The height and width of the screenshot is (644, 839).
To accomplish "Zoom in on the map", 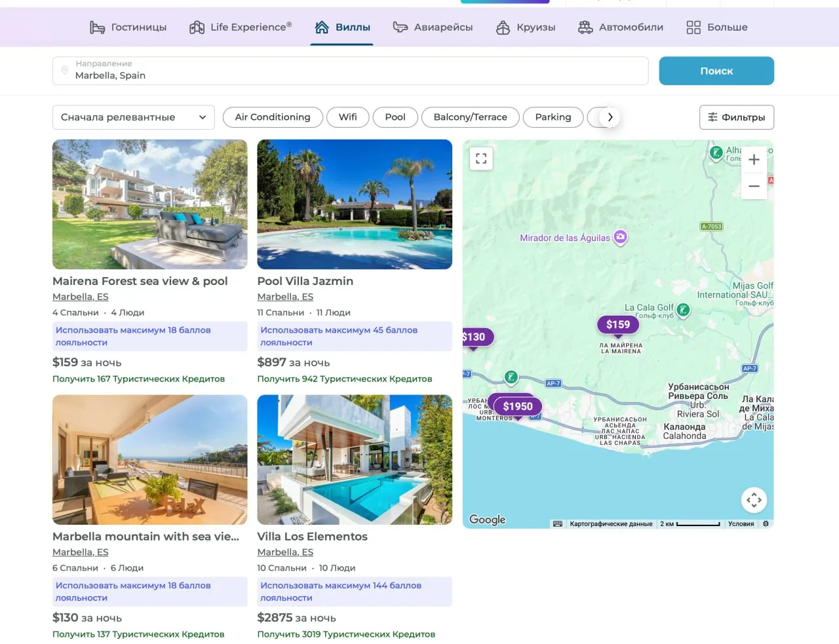I will pyautogui.click(x=754, y=160).
